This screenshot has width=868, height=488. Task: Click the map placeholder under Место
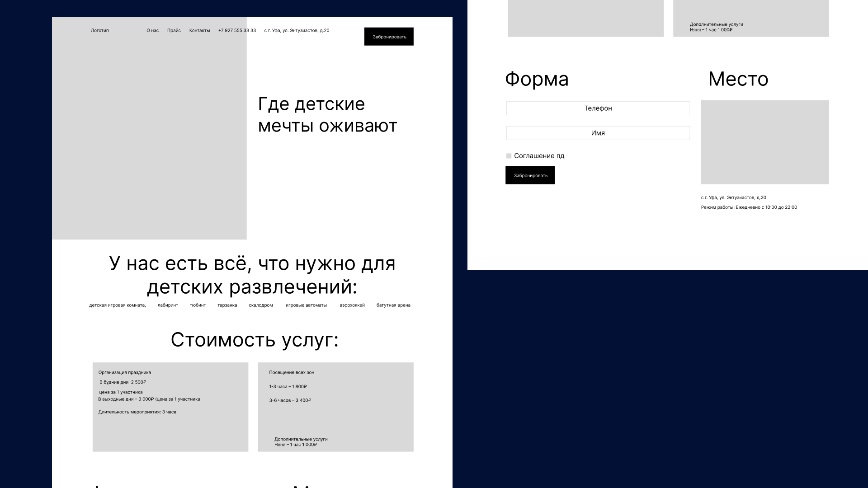coord(764,142)
